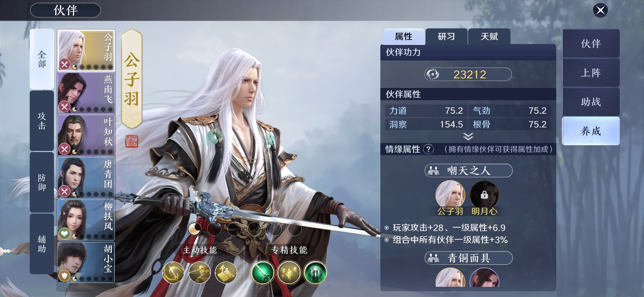Open the 天赋 tab
The height and width of the screenshot is (297, 644).
click(489, 36)
